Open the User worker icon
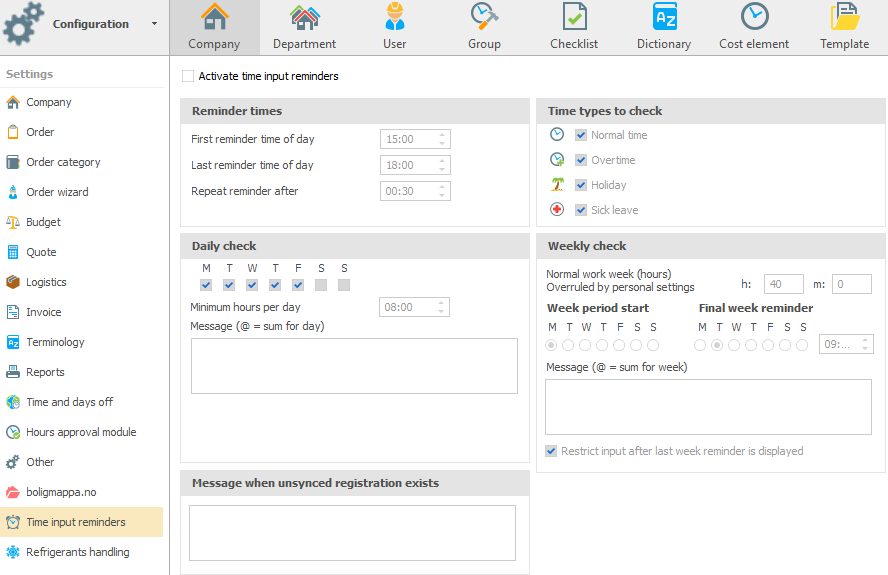 [x=394, y=16]
